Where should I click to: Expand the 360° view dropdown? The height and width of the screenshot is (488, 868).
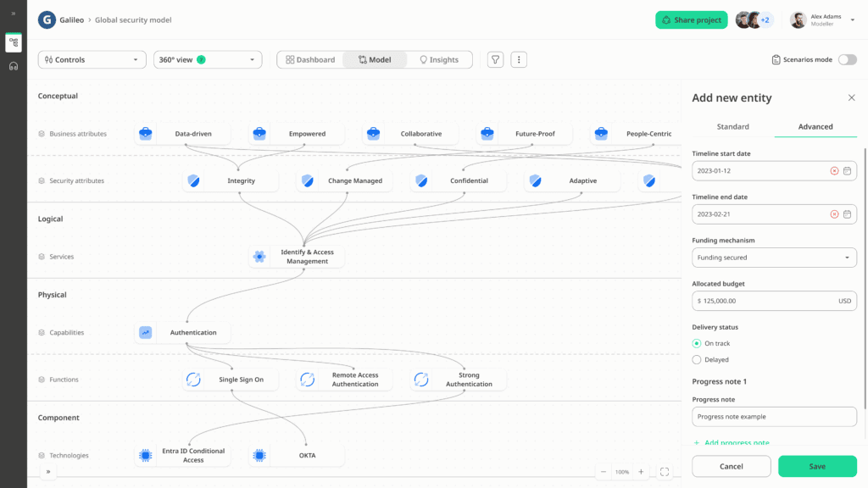coord(208,60)
